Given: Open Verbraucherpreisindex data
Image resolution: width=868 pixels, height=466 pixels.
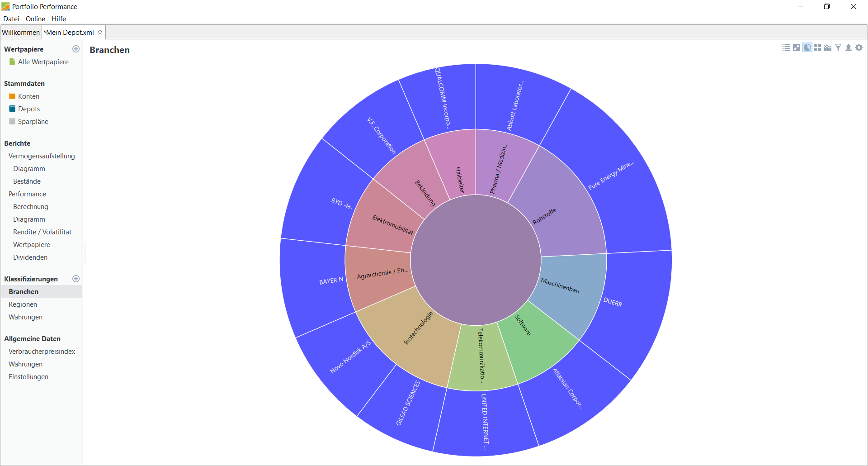Looking at the screenshot, I should 42,352.
